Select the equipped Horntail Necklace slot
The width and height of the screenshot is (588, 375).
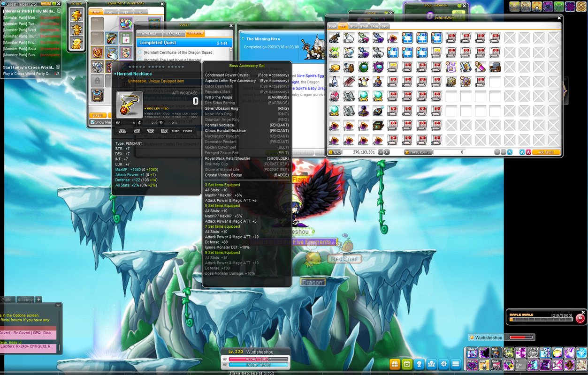(x=112, y=52)
